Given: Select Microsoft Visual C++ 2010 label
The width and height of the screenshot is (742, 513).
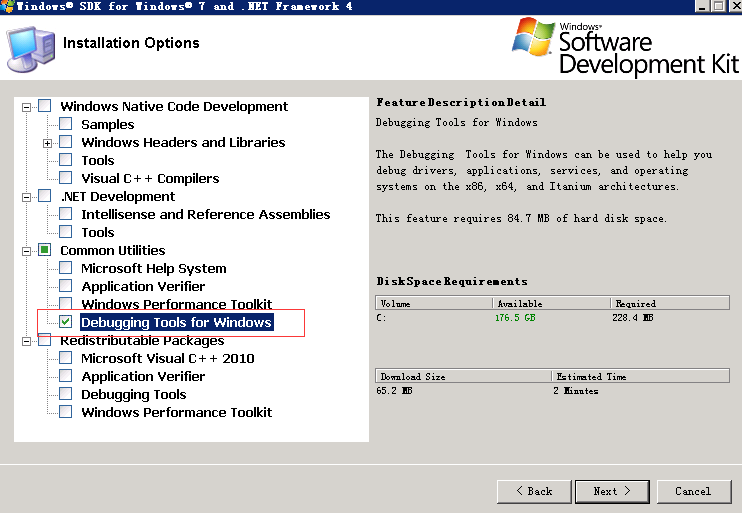Looking at the screenshot, I should coord(168,358).
